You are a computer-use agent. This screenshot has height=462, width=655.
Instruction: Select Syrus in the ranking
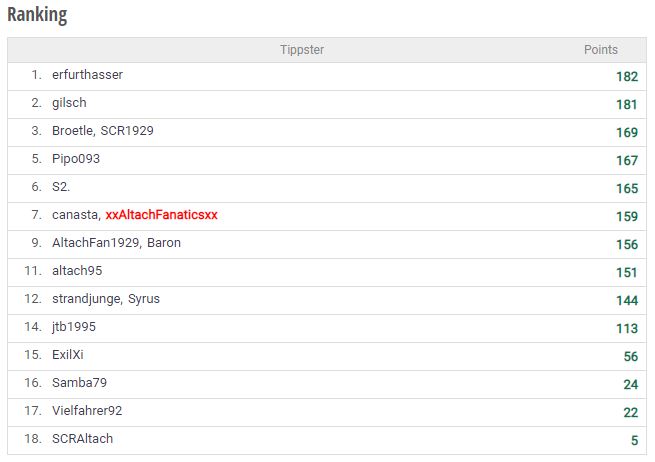pos(144,299)
